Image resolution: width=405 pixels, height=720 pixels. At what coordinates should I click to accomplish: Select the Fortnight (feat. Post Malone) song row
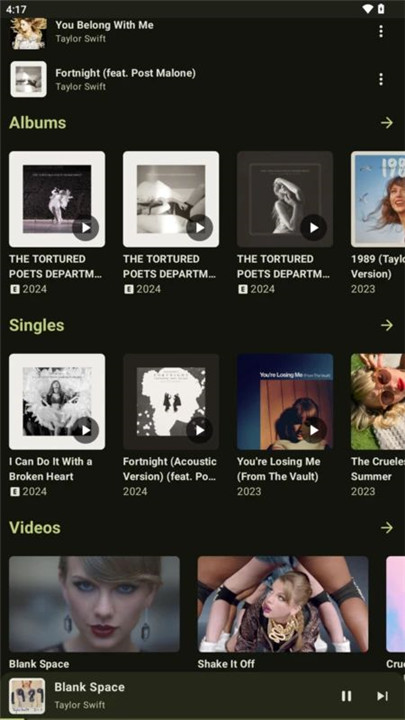[x=202, y=79]
